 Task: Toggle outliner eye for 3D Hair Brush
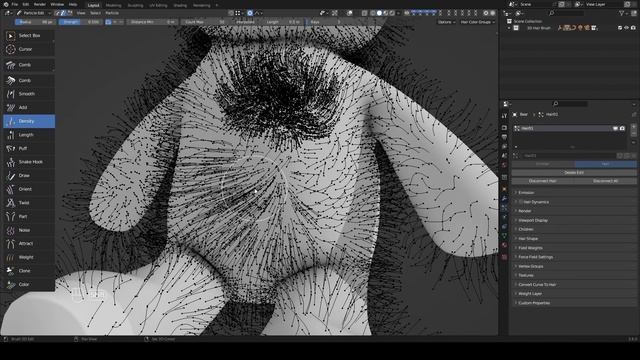pos(627,28)
